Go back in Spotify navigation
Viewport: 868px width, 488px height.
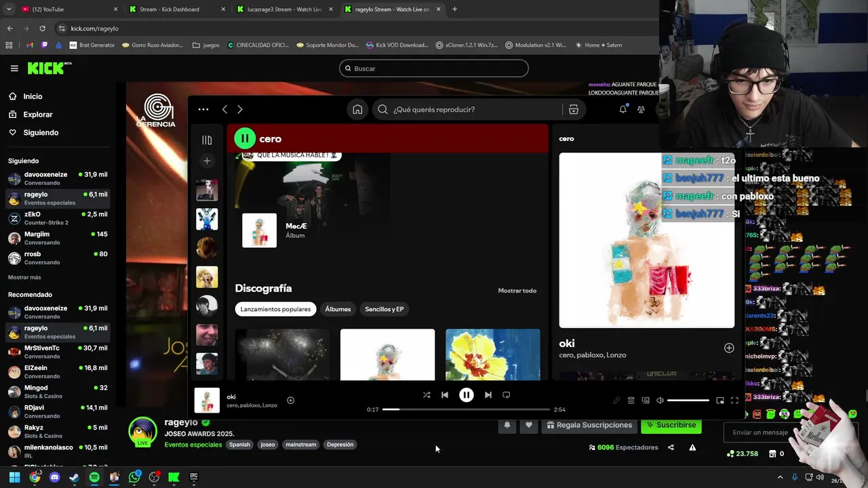coord(224,109)
